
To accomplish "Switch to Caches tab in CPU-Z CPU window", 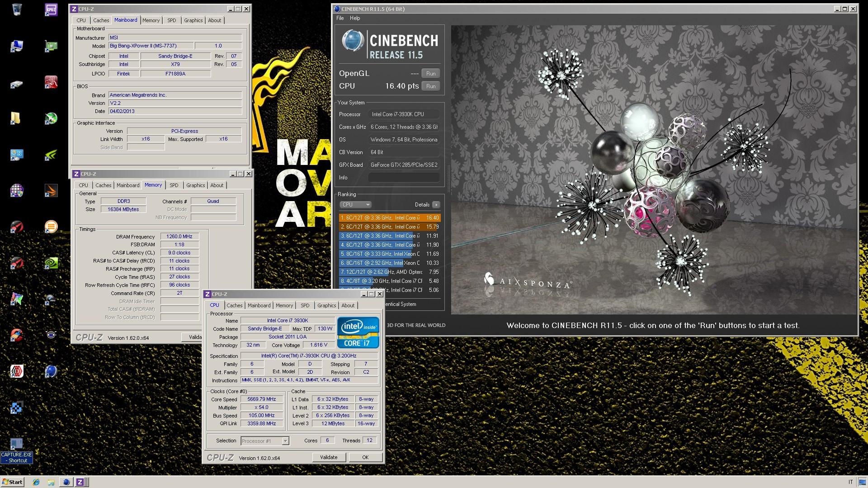I will 235,305.
